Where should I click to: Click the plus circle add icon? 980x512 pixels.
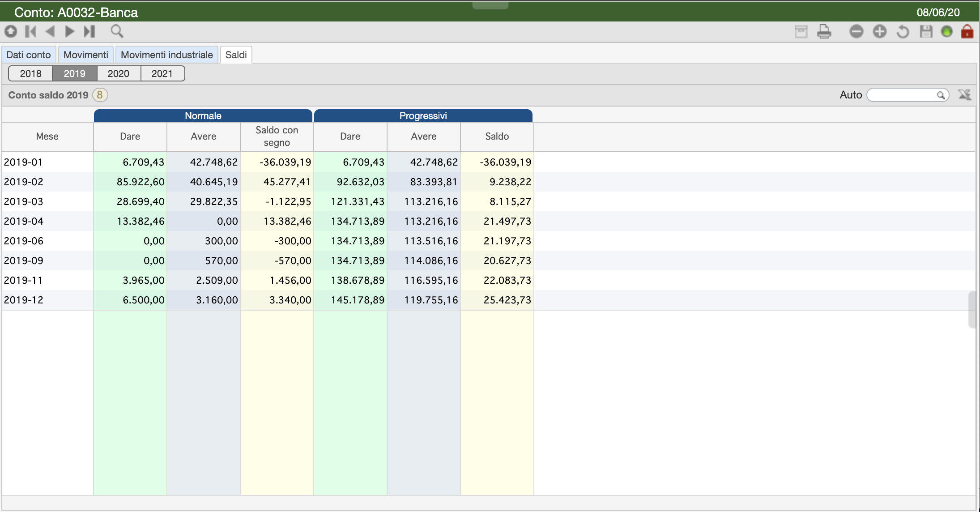click(879, 32)
